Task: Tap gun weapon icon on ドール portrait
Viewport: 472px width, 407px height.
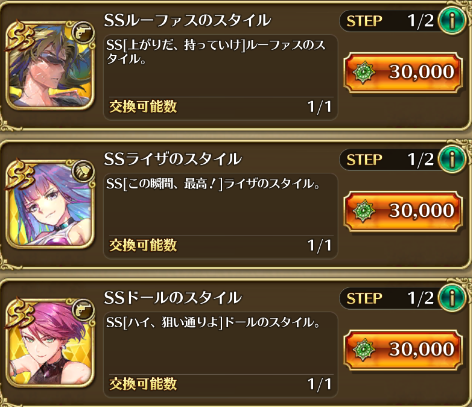Action: point(83,310)
